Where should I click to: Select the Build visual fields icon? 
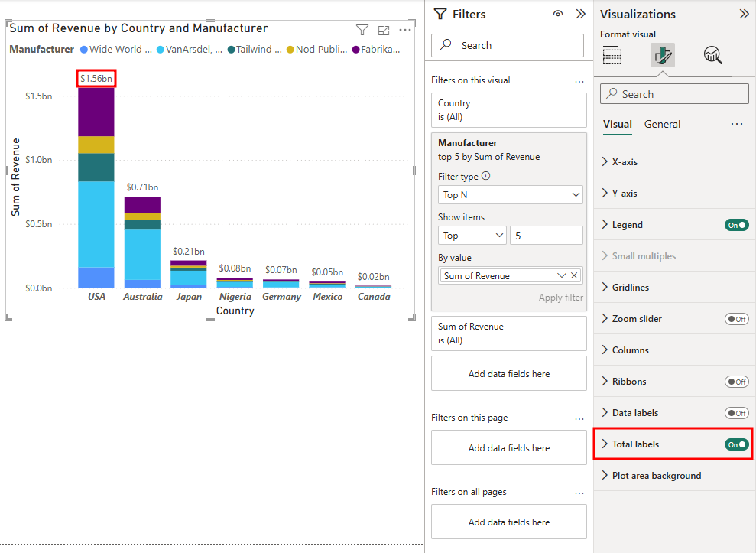click(612, 55)
